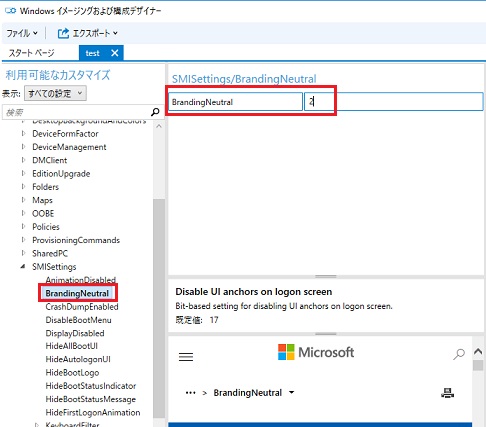Image resolution: width=486 pixels, height=427 pixels.
Task: Click the export icon in toolbar
Action: point(63,33)
